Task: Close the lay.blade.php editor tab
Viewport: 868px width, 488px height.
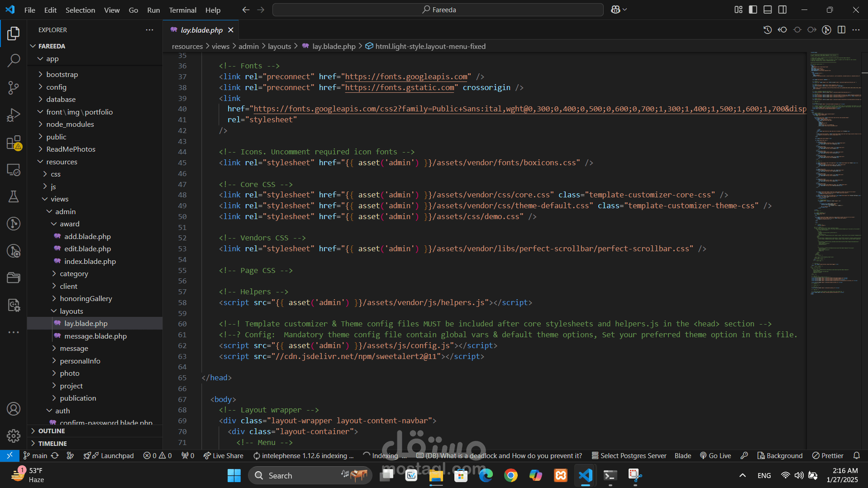Action: (231, 30)
